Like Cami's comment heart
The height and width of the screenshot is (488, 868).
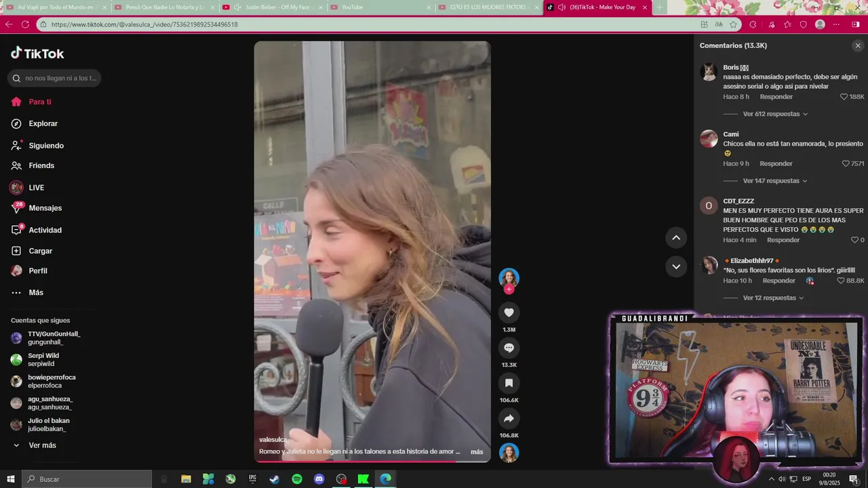click(845, 164)
